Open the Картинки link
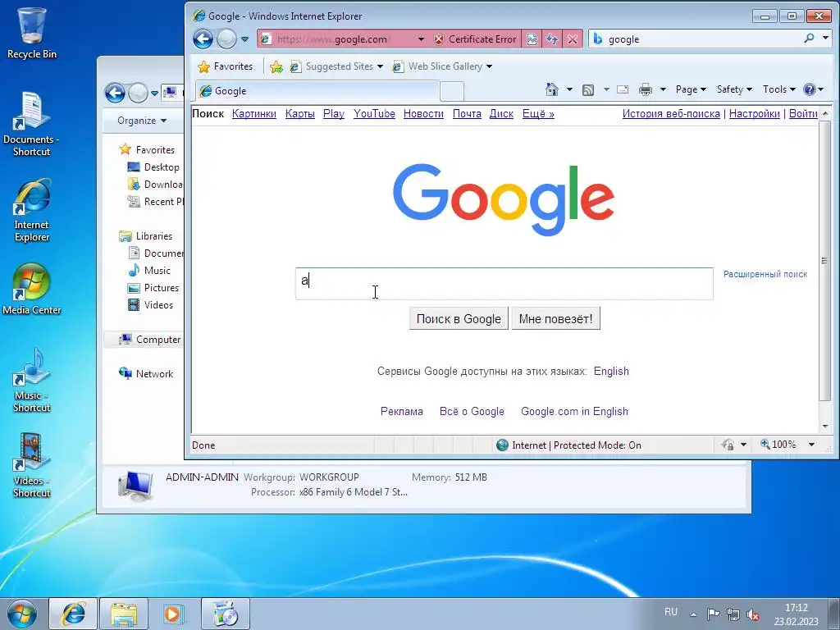840x630 pixels. click(x=254, y=113)
